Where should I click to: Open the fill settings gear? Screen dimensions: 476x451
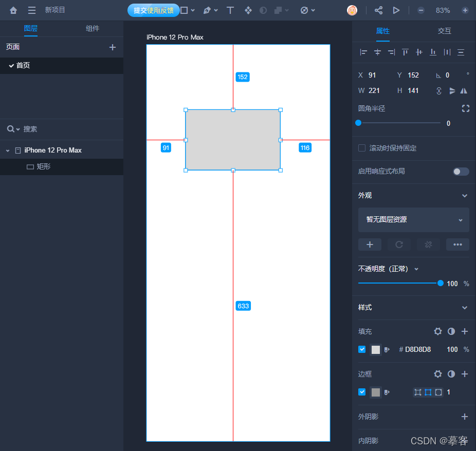coord(438,331)
